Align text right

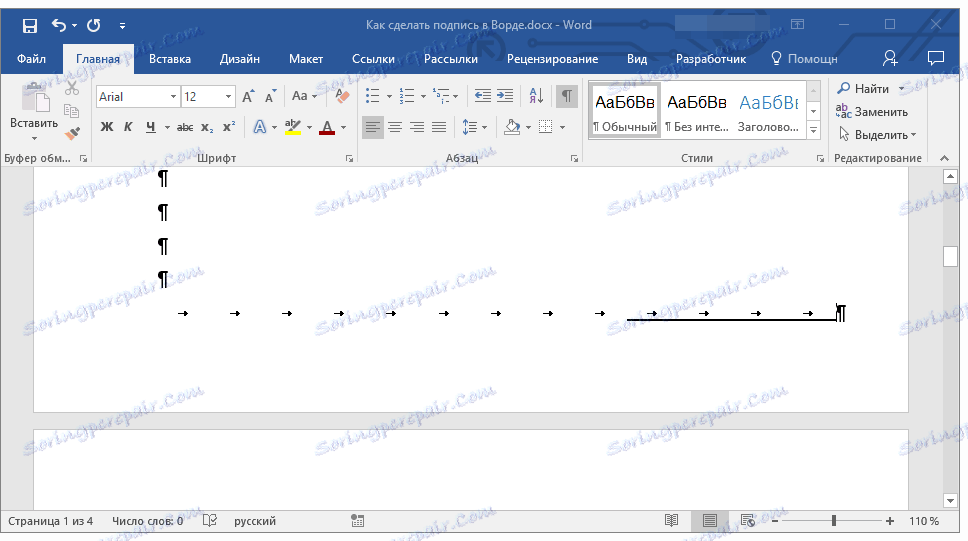417,127
